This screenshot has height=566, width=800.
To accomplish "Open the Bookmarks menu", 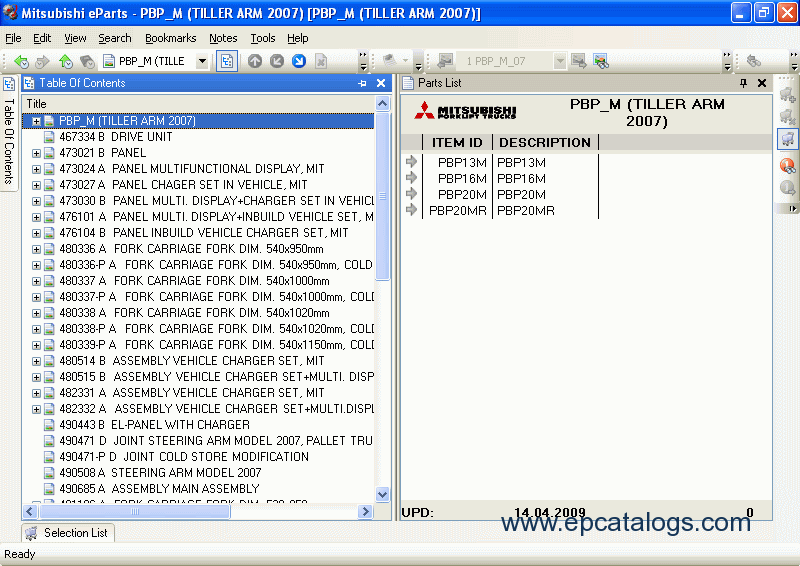I will tap(170, 38).
